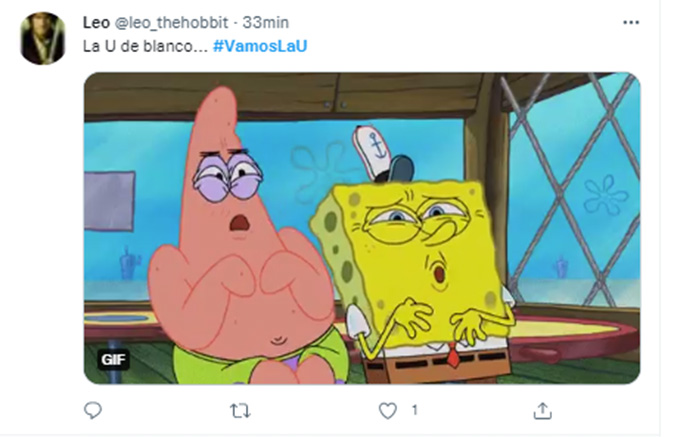The height and width of the screenshot is (437, 674).
Task: Open the reply speech bubble icon
Action: [92, 410]
